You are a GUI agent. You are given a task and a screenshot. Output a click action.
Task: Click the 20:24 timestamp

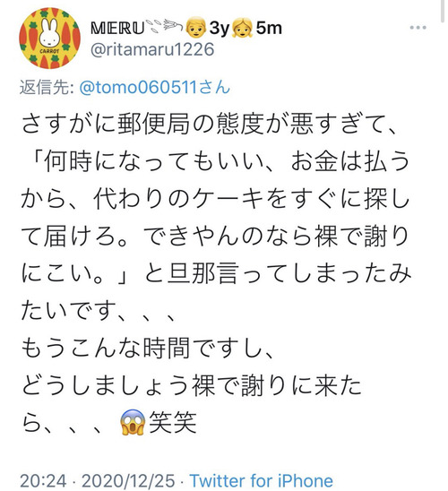[43, 480]
